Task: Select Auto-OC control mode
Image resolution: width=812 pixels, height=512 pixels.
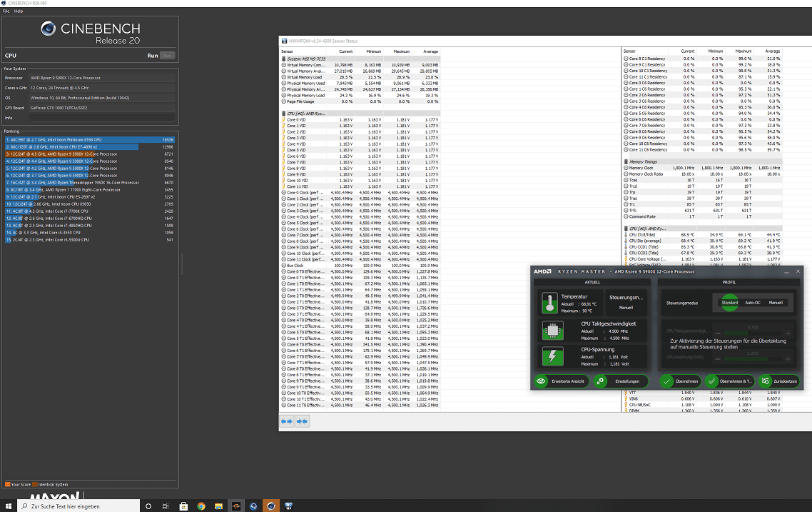Action: tap(753, 303)
